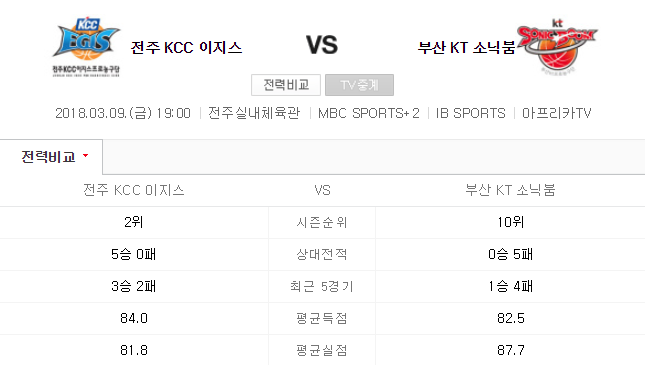Image resolution: width=645 pixels, height=365 pixels.
Task: Click the 최근 5경기 row label
Action: pyautogui.click(x=322, y=286)
